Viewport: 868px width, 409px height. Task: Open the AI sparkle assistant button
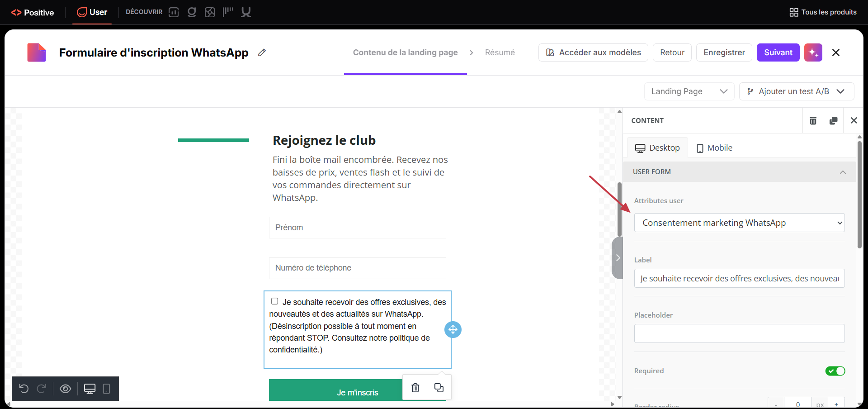click(813, 52)
